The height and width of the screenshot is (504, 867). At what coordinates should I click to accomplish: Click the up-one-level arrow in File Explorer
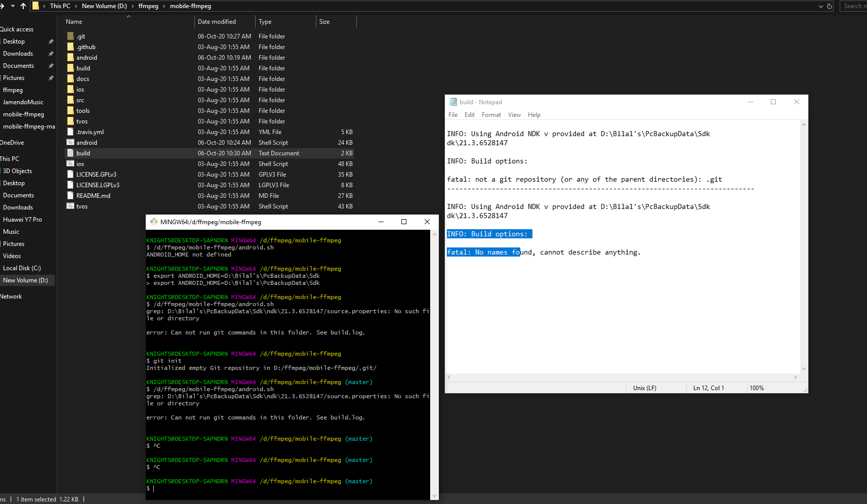[x=23, y=6]
